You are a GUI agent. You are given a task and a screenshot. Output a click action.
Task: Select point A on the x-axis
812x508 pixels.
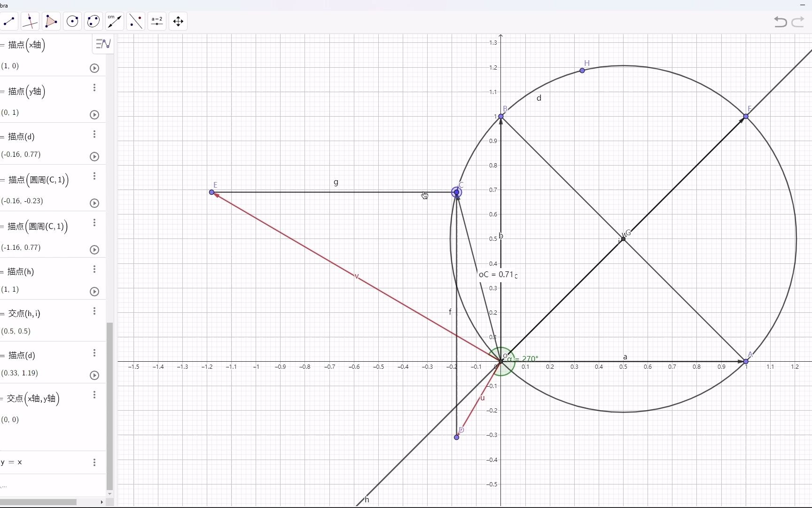click(746, 362)
